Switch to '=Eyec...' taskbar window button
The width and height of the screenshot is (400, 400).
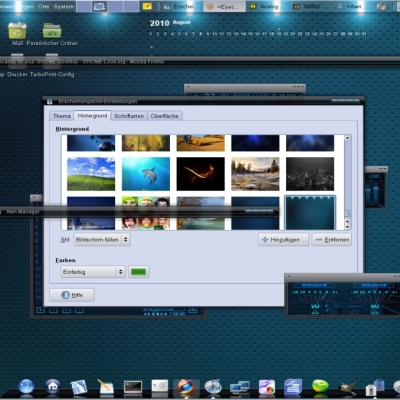click(224, 6)
